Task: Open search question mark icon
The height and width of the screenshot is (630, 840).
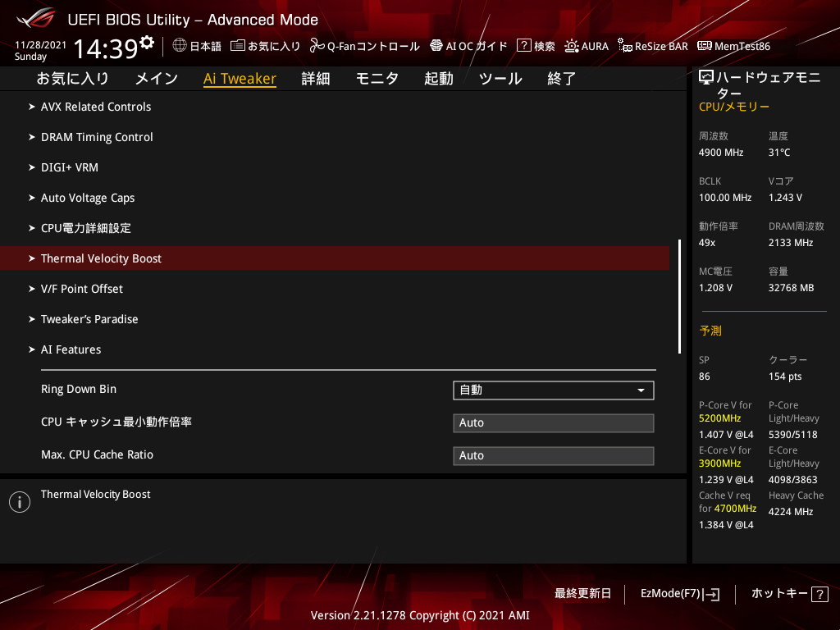Action: coord(523,46)
